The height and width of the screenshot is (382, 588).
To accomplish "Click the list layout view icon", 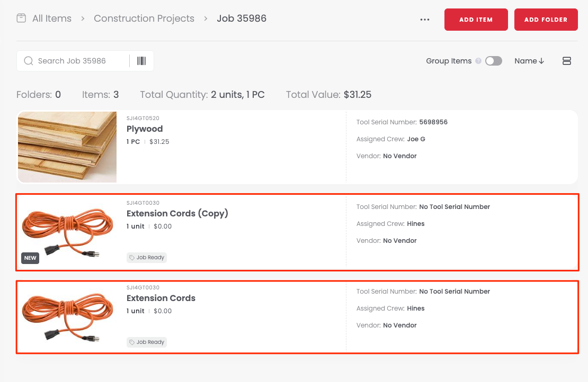I will click(566, 61).
